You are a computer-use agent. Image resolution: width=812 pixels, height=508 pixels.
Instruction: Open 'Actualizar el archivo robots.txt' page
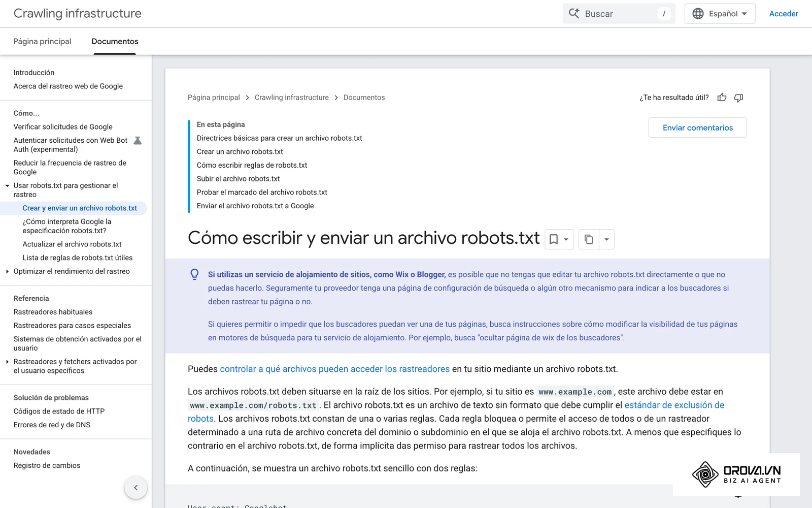pyautogui.click(x=72, y=244)
